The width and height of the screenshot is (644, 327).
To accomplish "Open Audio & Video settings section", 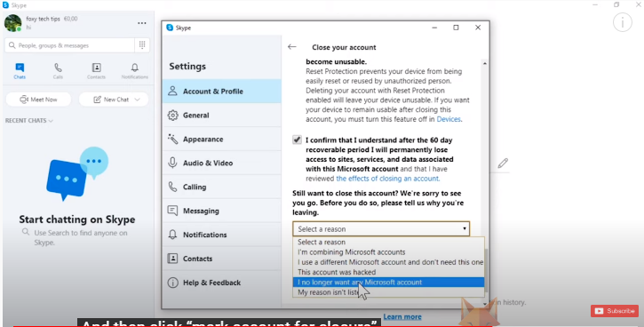I will coord(222,163).
